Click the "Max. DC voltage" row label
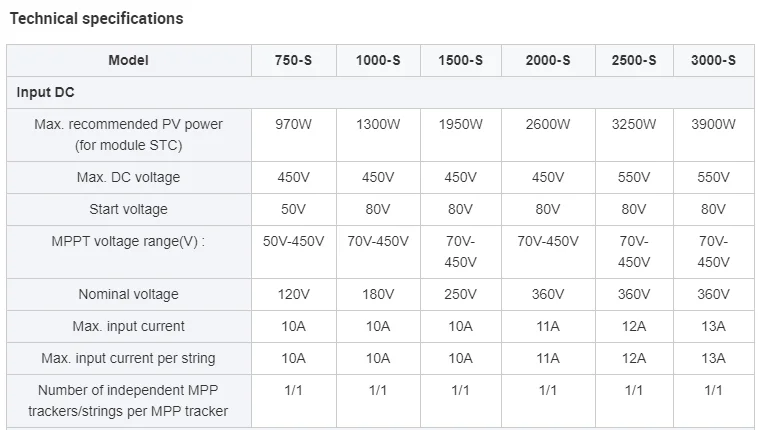The width and height of the screenshot is (758, 430). pyautogui.click(x=128, y=177)
